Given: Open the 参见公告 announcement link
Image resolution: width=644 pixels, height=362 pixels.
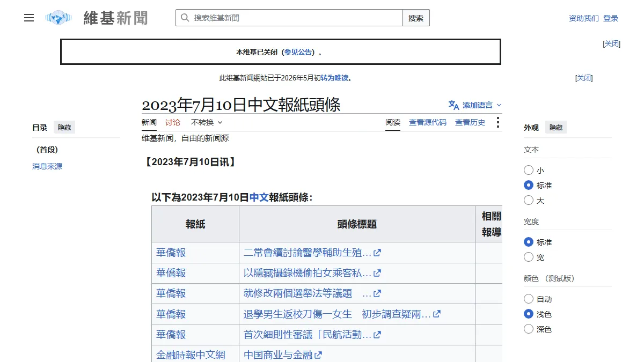Looking at the screenshot, I should tap(298, 52).
